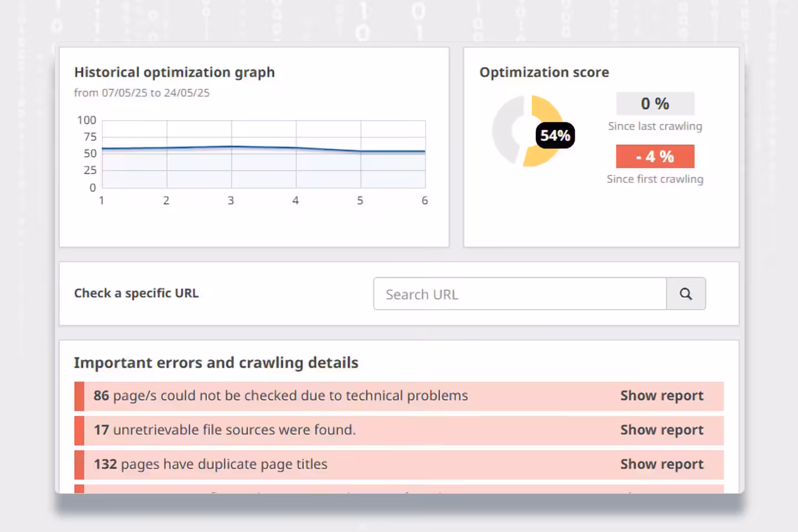Image resolution: width=798 pixels, height=532 pixels.
Task: Click the Historical optimization graph title
Action: click(174, 72)
